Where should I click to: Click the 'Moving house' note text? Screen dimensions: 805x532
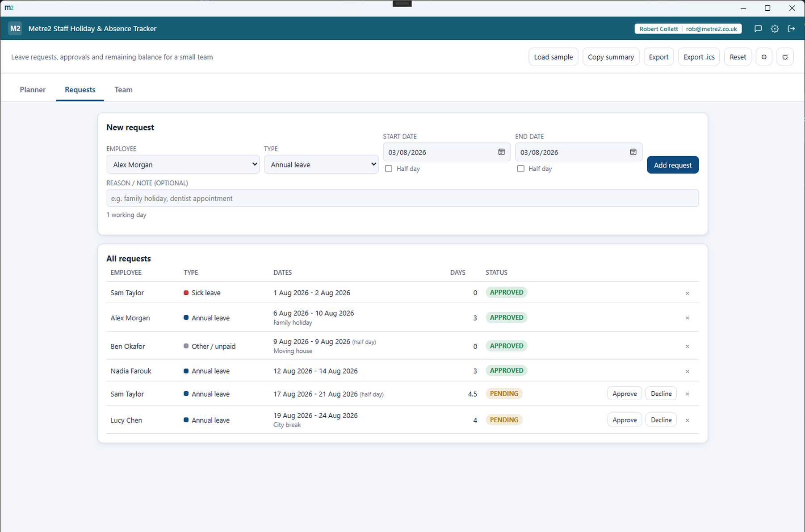293,351
